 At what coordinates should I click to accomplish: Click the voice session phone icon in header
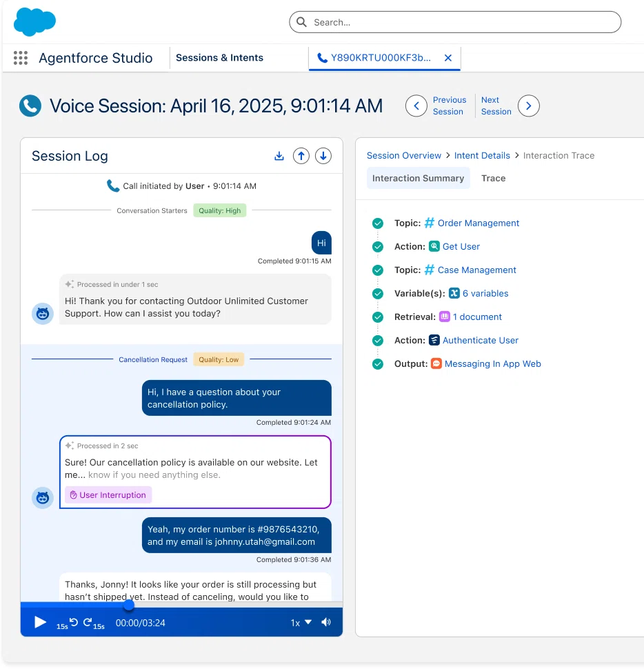click(30, 106)
